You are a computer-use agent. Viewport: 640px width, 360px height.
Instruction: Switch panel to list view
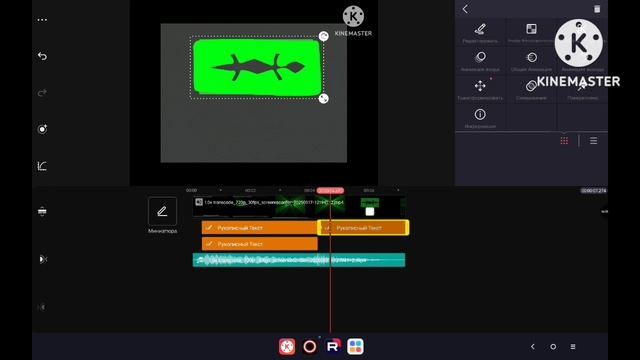pyautogui.click(x=593, y=141)
